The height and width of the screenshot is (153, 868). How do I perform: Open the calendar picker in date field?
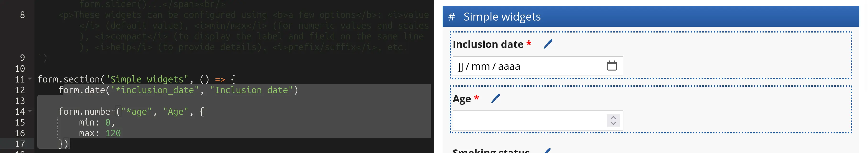pyautogui.click(x=612, y=66)
